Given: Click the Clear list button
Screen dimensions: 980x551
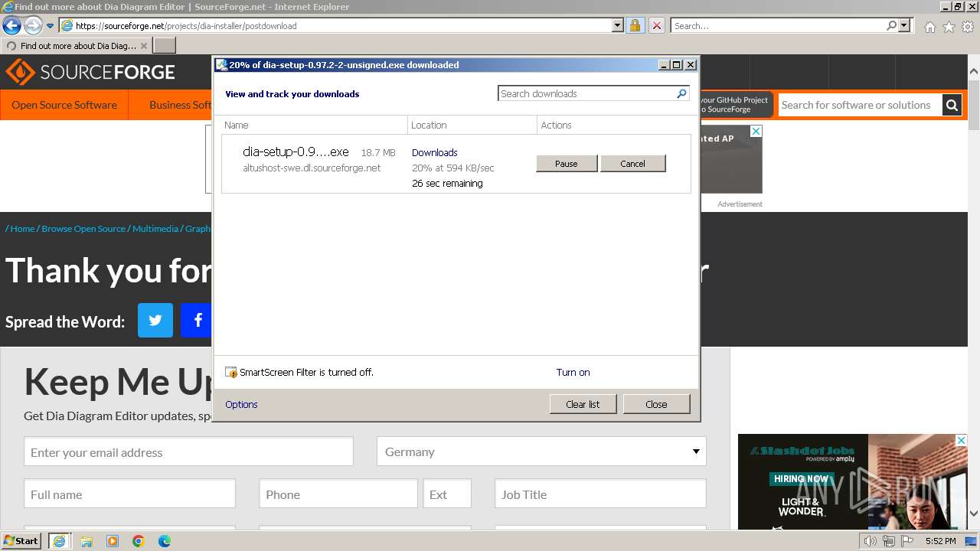Looking at the screenshot, I should click(x=583, y=404).
